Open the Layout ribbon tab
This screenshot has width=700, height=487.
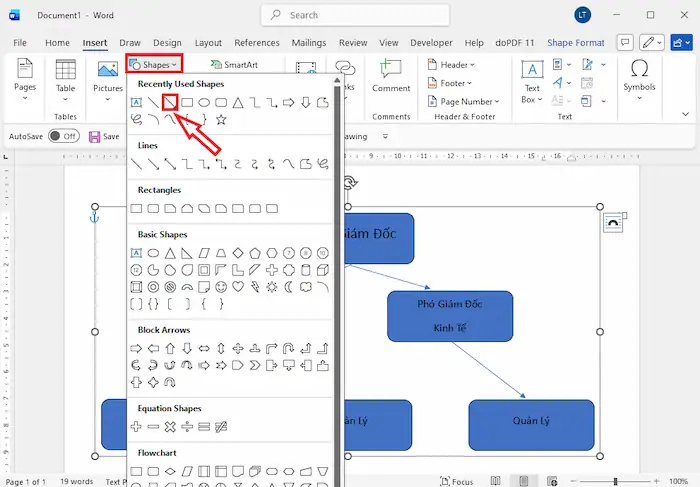208,43
